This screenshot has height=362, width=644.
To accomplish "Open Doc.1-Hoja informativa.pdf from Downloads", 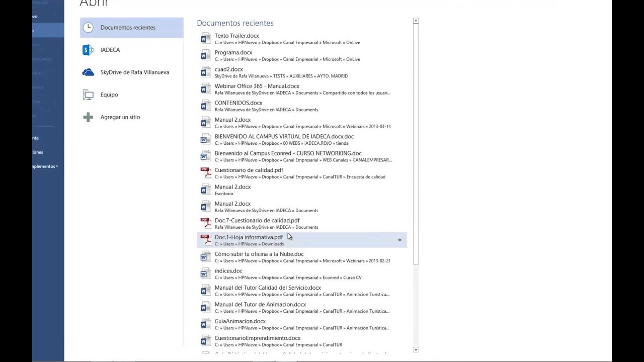I will coord(302,240).
